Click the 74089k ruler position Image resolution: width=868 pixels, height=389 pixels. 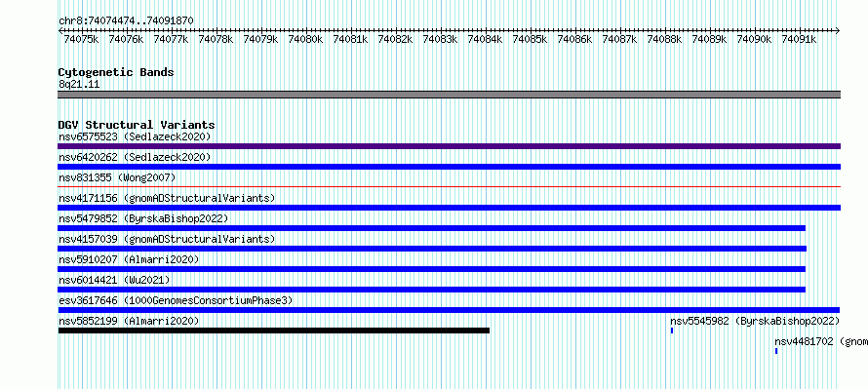709,39
